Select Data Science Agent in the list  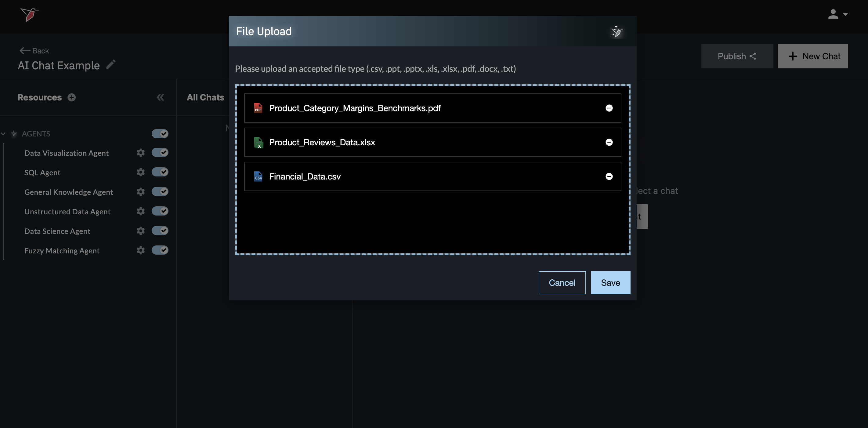point(57,231)
